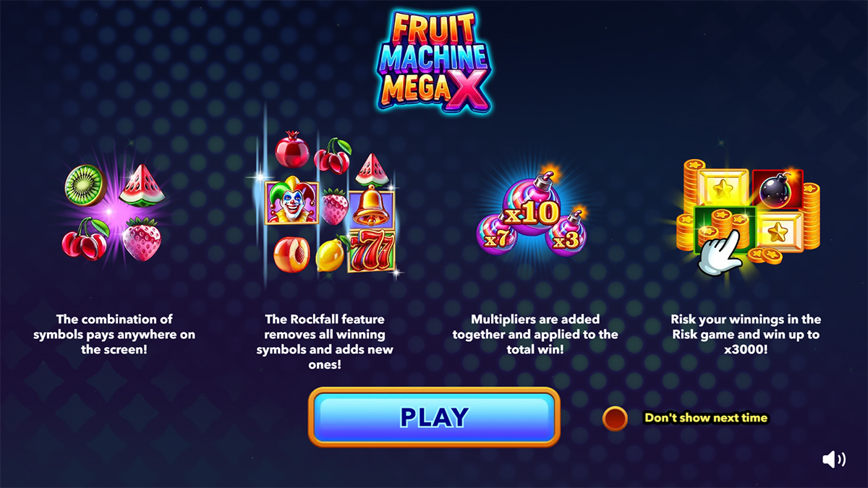
Task: Click the Fruit Machine Mega X logo
Action: (x=434, y=61)
